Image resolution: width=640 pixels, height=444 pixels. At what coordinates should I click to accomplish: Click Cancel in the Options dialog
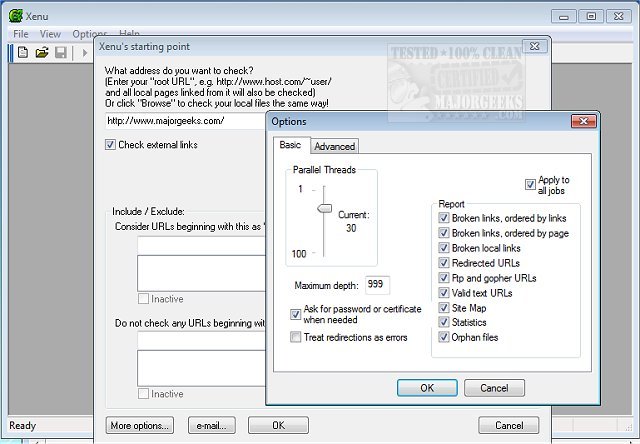click(x=494, y=388)
